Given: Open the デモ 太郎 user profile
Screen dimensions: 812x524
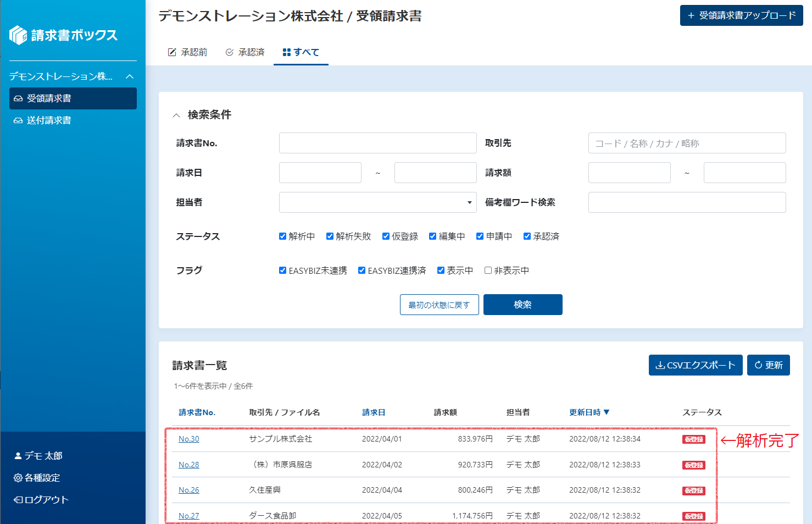Looking at the screenshot, I should click(38, 456).
